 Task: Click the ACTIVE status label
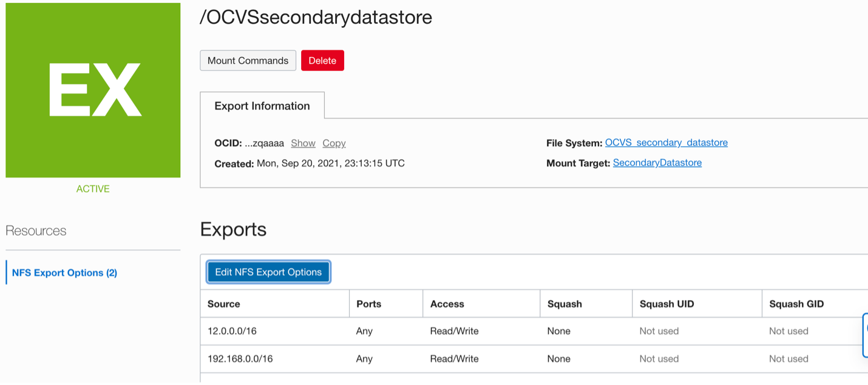pos(92,189)
